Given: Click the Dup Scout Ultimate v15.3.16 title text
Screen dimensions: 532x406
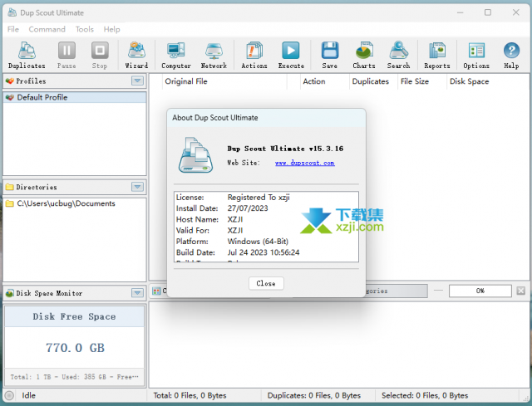Looking at the screenshot, I should 285,149.
